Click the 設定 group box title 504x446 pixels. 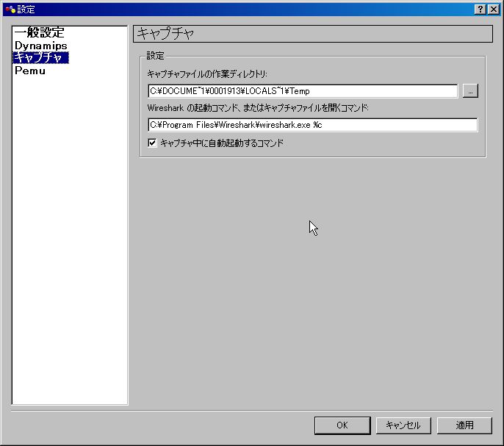(156, 56)
